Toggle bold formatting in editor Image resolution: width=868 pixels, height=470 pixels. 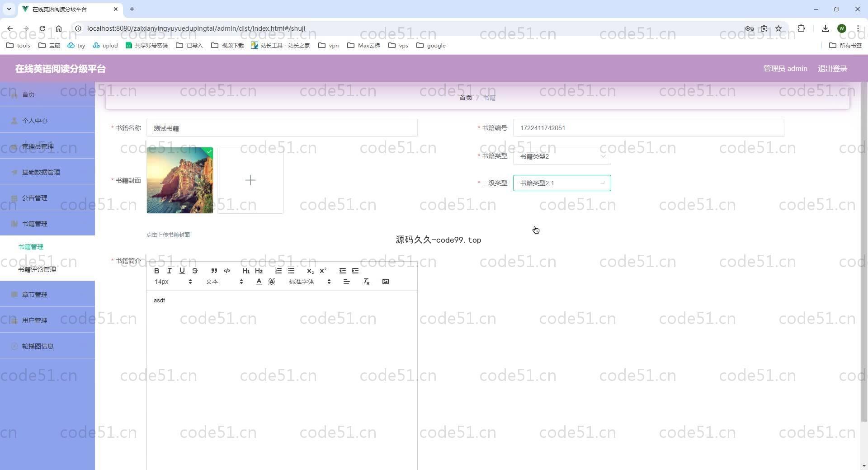point(156,271)
